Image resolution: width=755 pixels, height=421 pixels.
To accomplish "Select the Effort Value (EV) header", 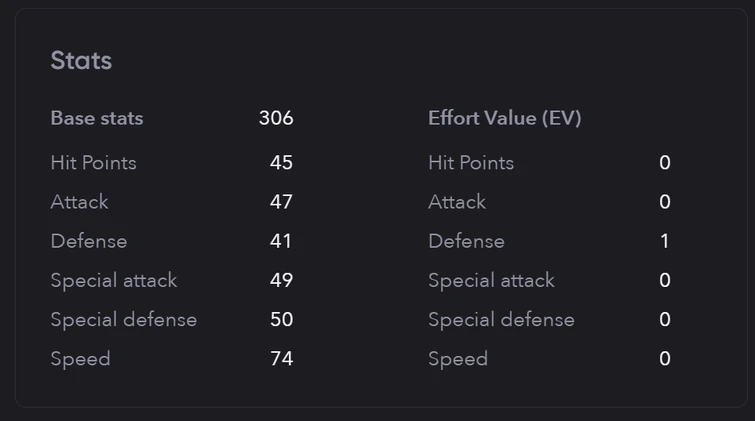I will pos(505,118).
